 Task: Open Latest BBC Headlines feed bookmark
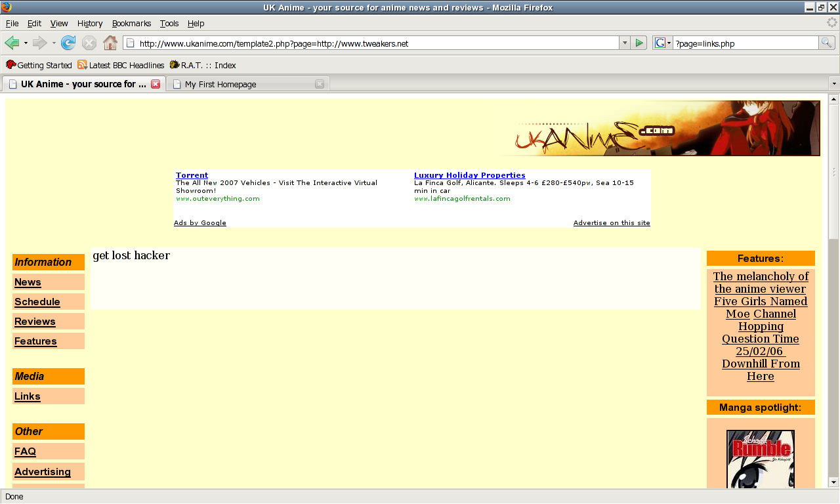tap(121, 65)
